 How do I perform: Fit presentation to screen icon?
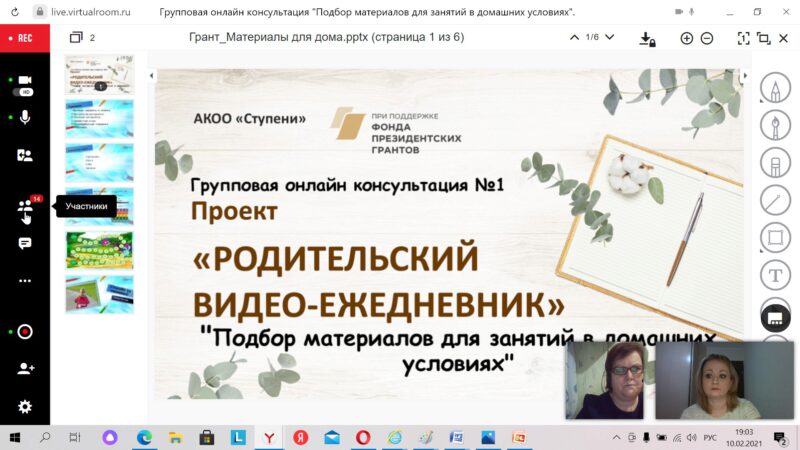[743, 38]
